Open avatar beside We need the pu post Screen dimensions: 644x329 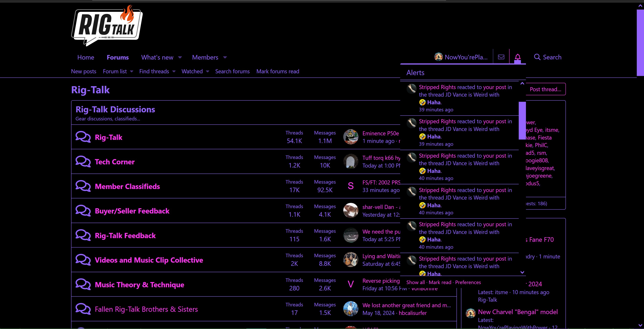[x=351, y=235]
